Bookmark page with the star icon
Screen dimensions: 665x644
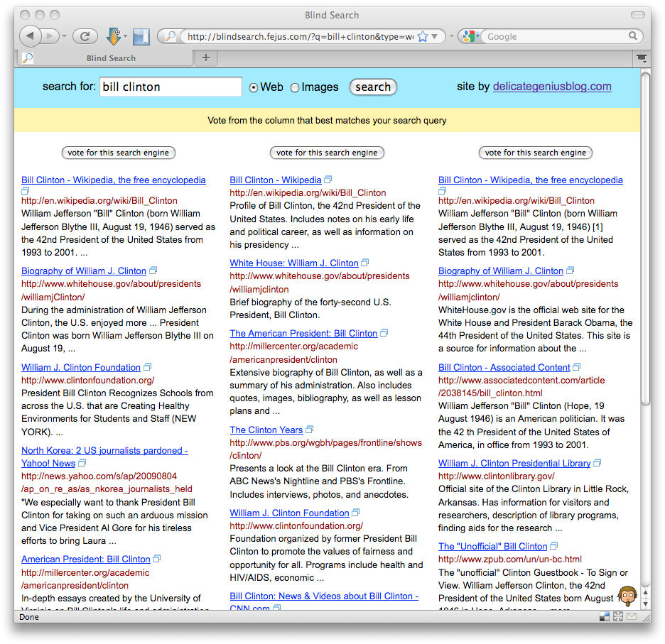click(423, 36)
